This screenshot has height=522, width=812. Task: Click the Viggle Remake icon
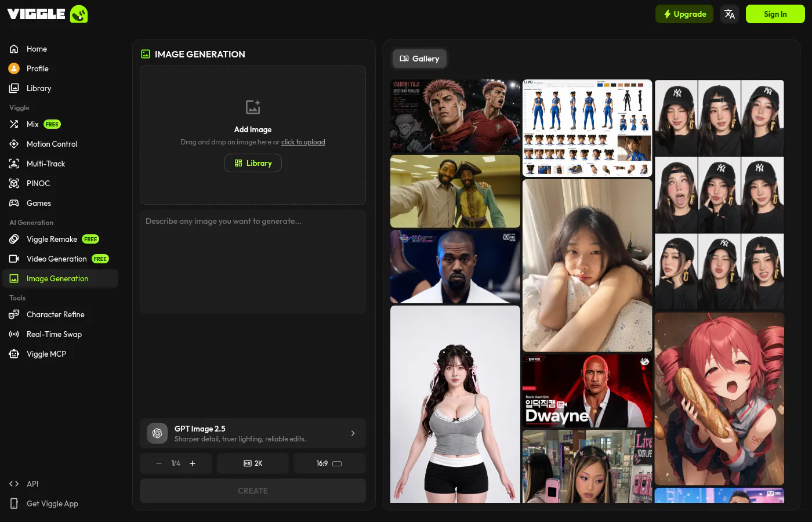pyautogui.click(x=14, y=239)
